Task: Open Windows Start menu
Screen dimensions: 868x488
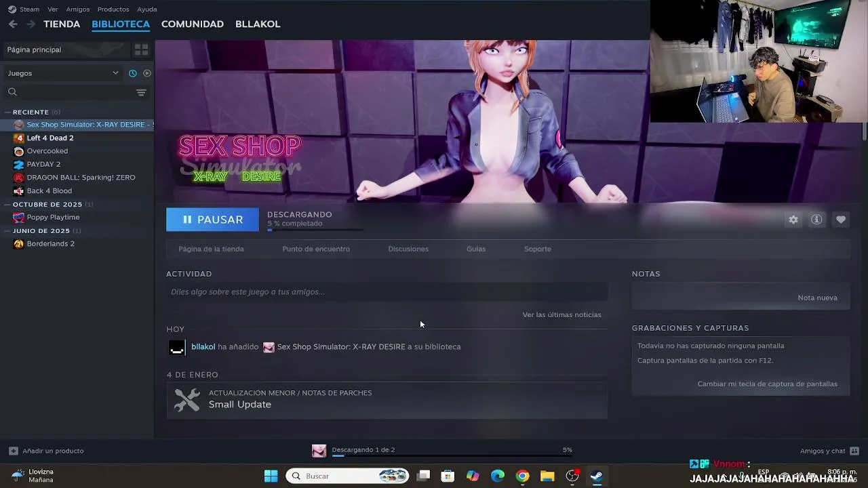Action: (x=271, y=476)
